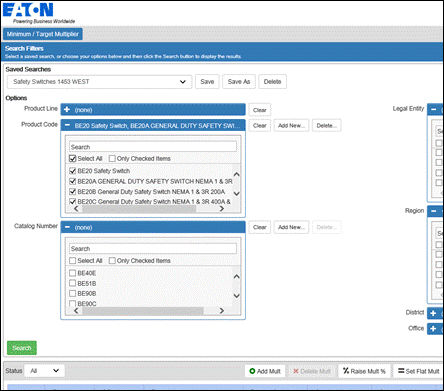The height and width of the screenshot is (391, 444).
Task: Expand the District plus icon
Action: (433, 313)
